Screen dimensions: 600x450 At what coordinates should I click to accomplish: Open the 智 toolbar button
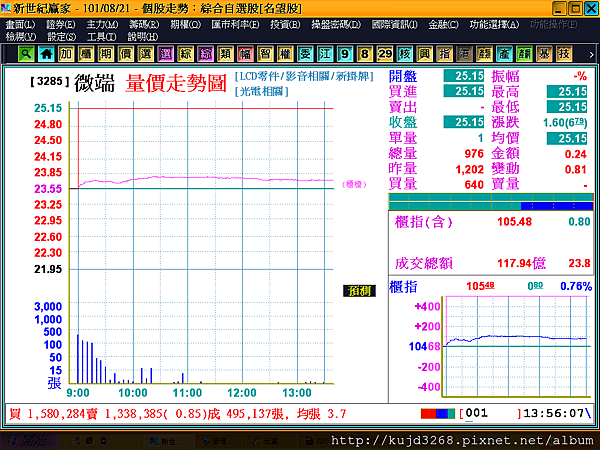pyautogui.click(x=265, y=54)
